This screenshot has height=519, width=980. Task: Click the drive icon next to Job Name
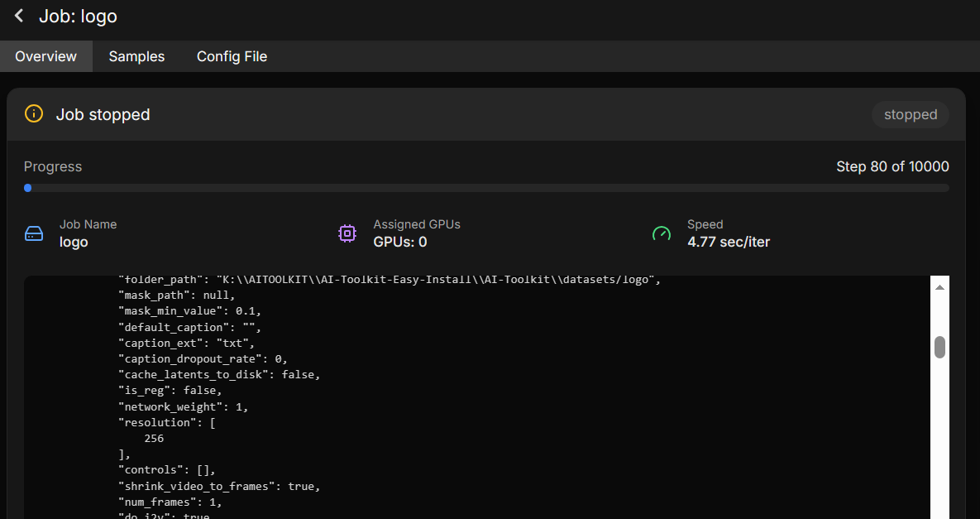click(33, 233)
